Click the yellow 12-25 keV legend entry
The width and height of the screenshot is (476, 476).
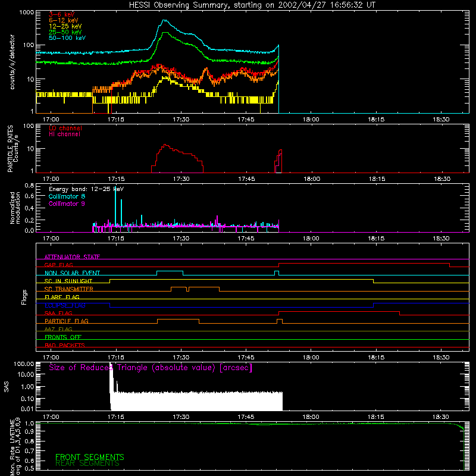click(x=65, y=26)
